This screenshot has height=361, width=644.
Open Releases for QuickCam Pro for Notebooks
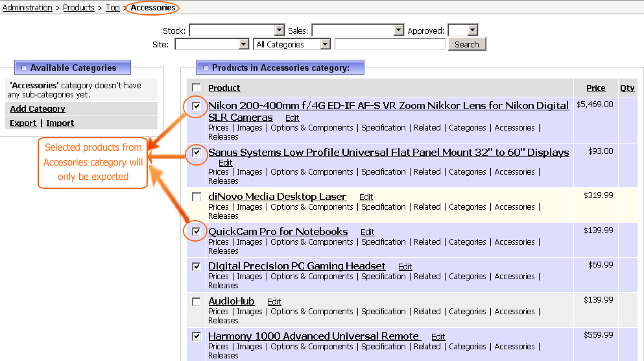coord(223,251)
